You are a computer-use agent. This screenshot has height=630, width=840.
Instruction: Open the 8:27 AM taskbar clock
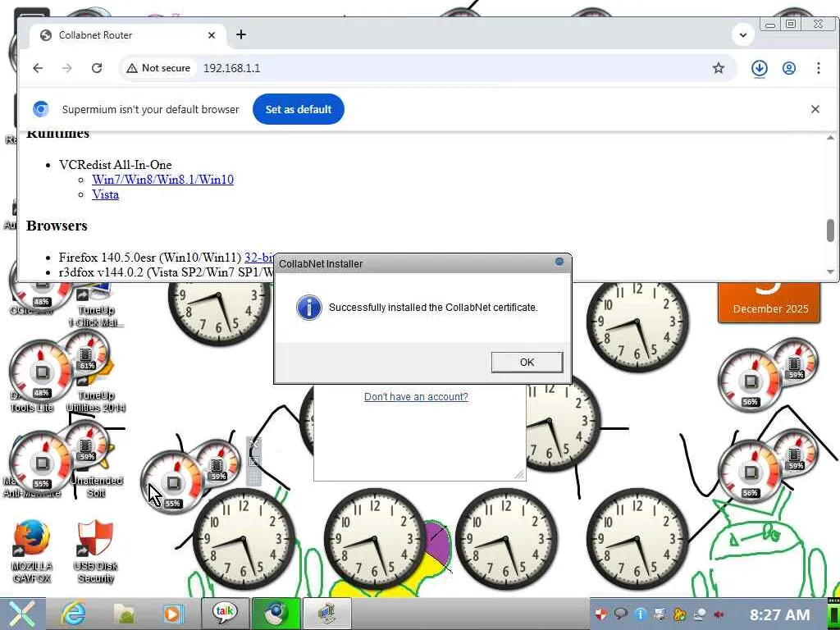tap(779, 614)
